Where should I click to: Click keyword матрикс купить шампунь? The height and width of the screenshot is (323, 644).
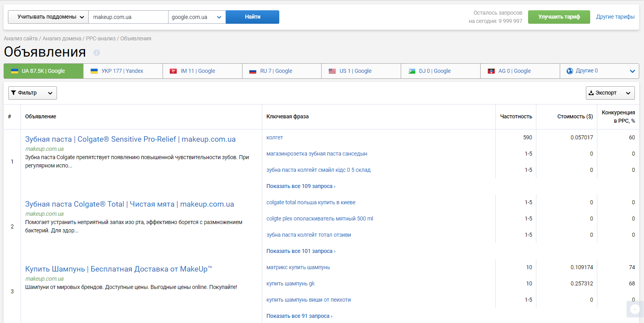coord(298,267)
